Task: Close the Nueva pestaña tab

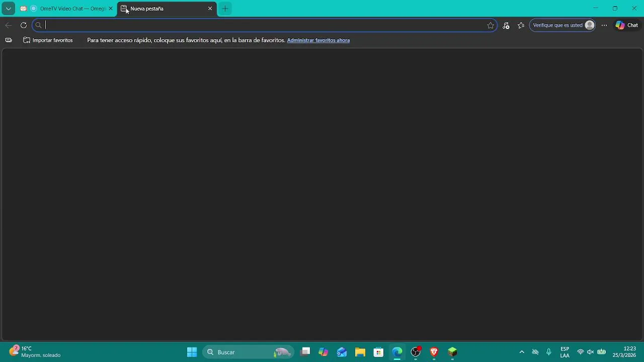Action: pos(210,9)
